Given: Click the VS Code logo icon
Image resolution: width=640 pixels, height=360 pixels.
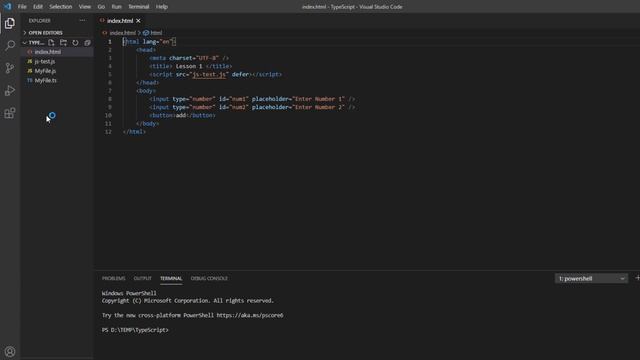Looking at the screenshot, I should (7, 7).
